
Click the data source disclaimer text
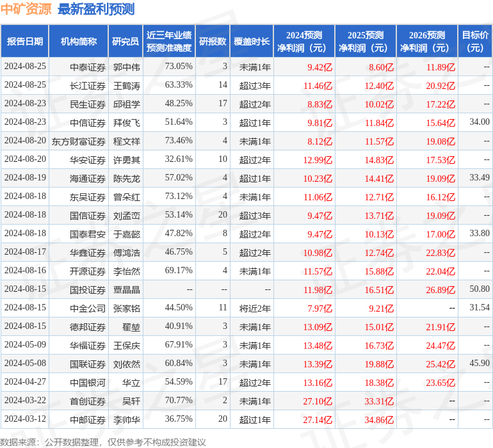tap(103, 442)
